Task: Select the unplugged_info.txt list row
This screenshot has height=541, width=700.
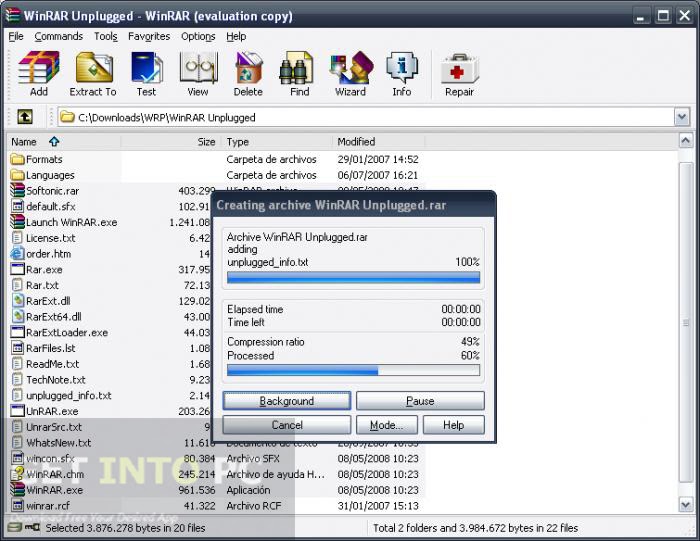Action: coord(110,395)
